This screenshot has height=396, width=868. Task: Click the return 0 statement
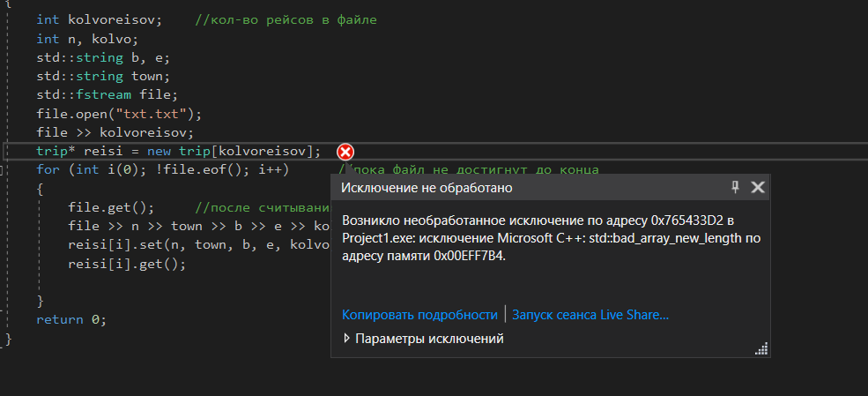(70, 319)
